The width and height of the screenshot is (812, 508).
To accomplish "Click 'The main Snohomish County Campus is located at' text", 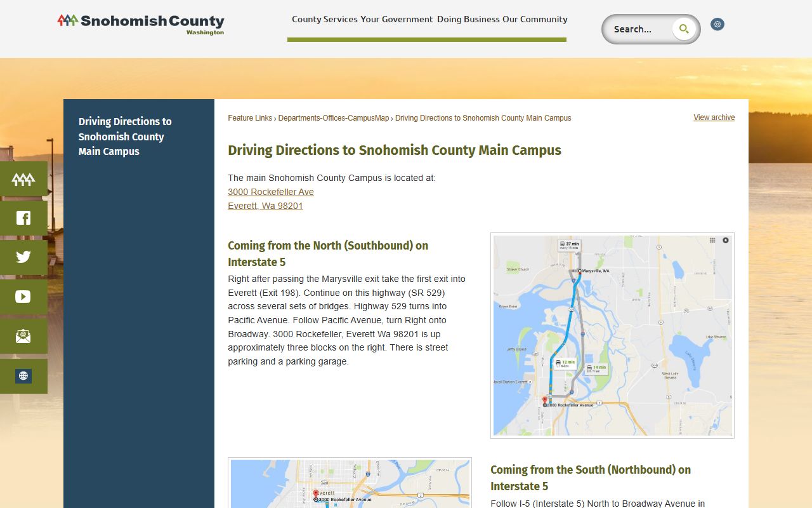I will tap(332, 178).
